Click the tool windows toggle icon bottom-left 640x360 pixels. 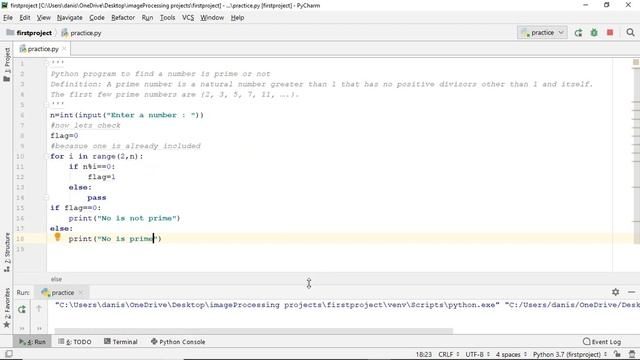point(8,354)
